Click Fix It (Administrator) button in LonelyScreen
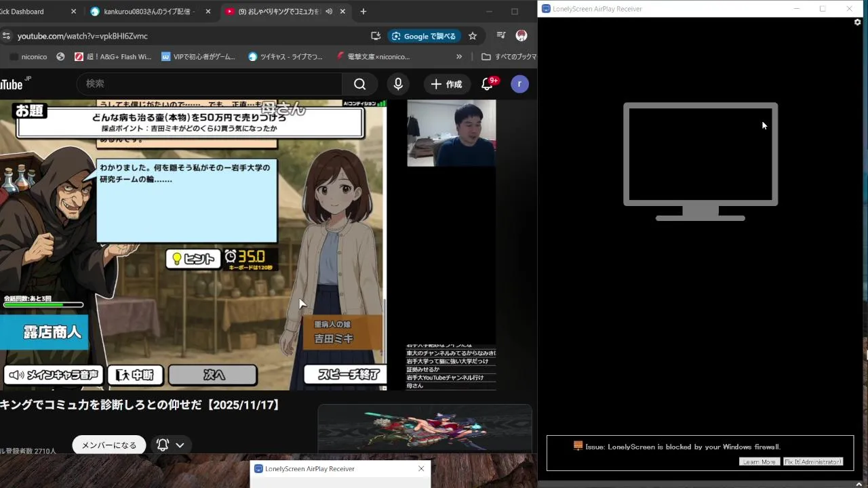The height and width of the screenshot is (488, 868). pos(813,462)
